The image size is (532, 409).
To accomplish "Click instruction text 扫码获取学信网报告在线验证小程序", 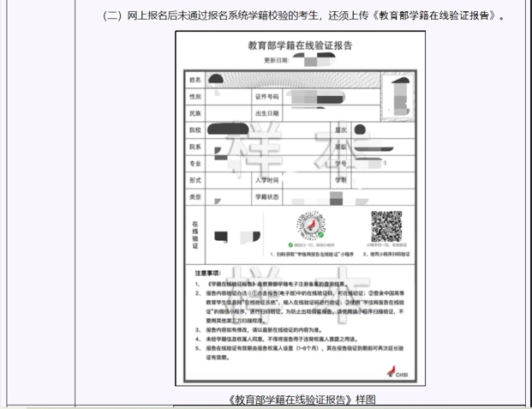I will (x=312, y=254).
